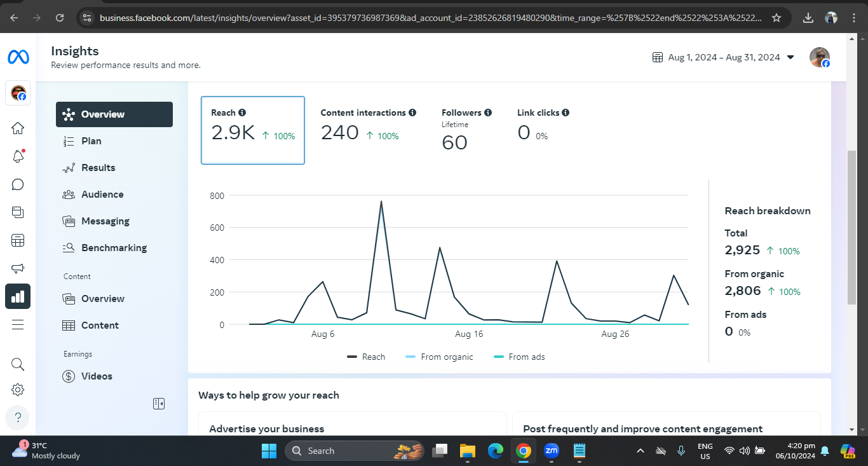Open Inbox speech bubble icon
Viewport: 868px width, 466px height.
coord(18,184)
